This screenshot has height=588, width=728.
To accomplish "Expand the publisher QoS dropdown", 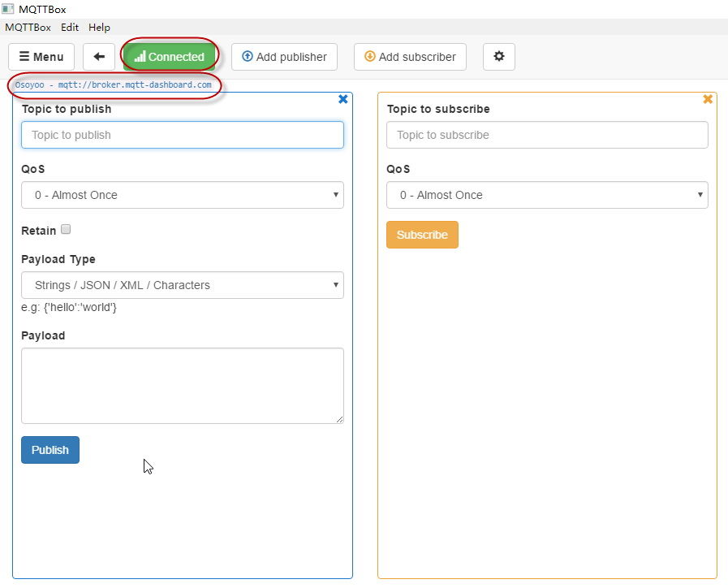I will pyautogui.click(x=183, y=195).
